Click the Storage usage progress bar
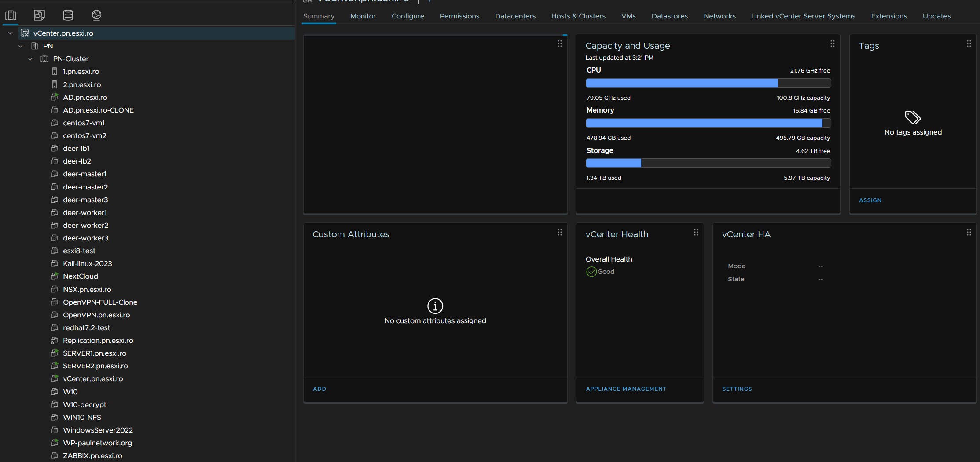This screenshot has width=980, height=462. coord(708,163)
